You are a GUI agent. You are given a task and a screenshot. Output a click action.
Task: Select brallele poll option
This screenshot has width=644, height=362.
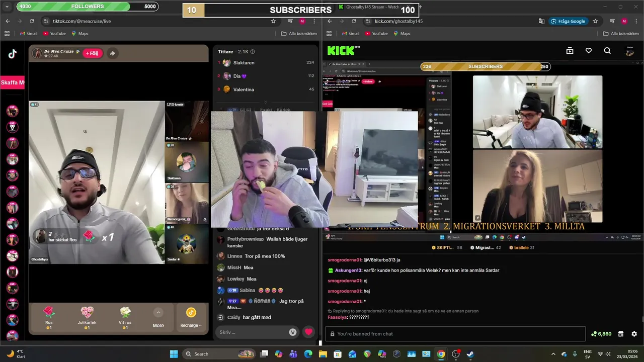tap(522, 248)
